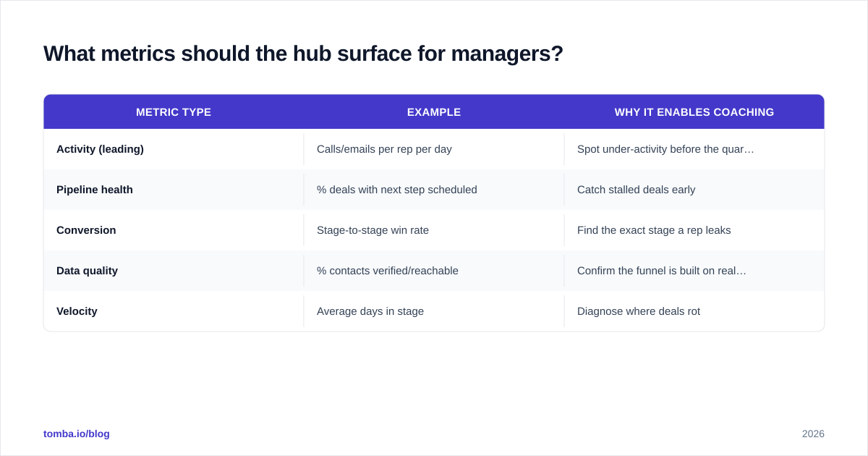868x456 pixels.
Task: Select the METRIC TYPE column header
Action: coord(174,112)
